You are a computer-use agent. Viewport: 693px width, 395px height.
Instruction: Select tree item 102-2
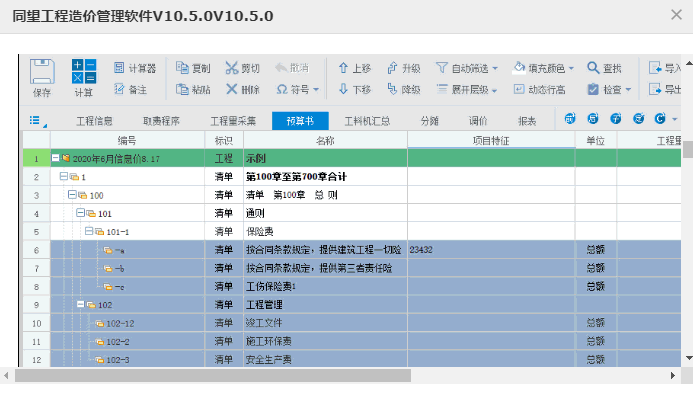pyautogui.click(x=113, y=342)
